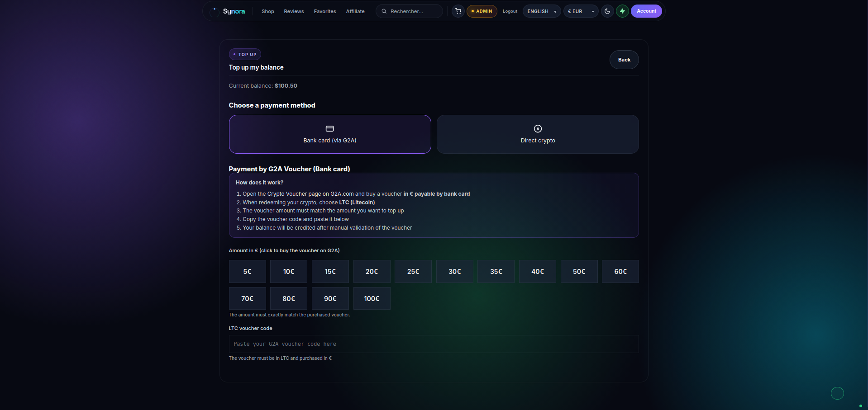Click the LTC voucher code input
This screenshot has height=410, width=868.
[434, 344]
